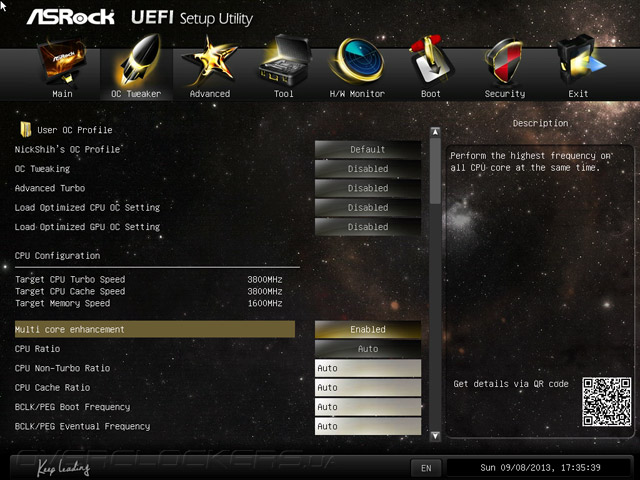640x480 pixels.
Task: Click the Target CPU Cache Speed 3800MHz value
Action: pos(264,291)
